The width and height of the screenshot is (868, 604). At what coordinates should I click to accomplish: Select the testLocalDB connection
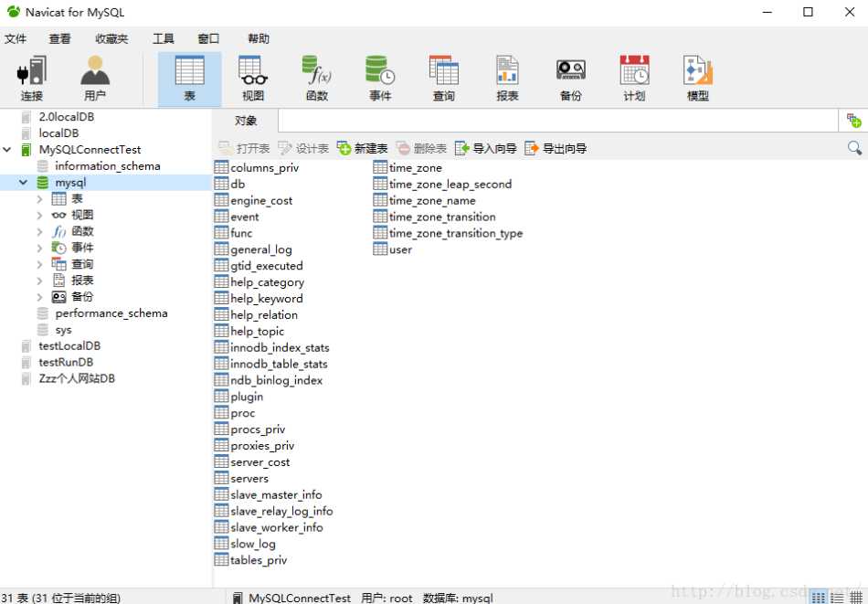(69, 346)
